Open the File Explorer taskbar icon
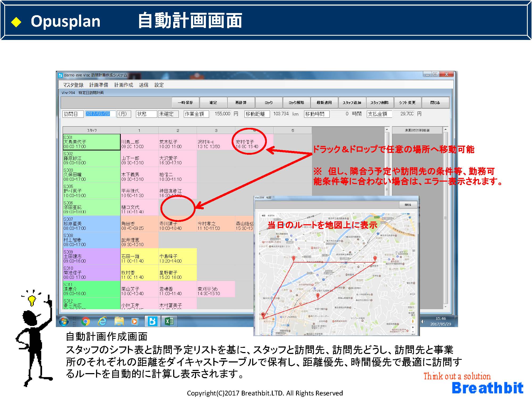The width and height of the screenshot is (532, 400). (x=119, y=321)
